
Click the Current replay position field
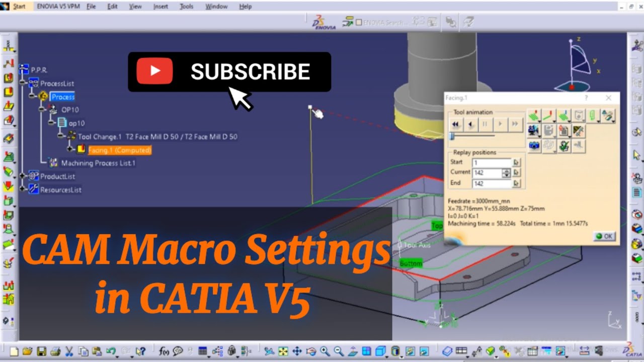click(487, 172)
